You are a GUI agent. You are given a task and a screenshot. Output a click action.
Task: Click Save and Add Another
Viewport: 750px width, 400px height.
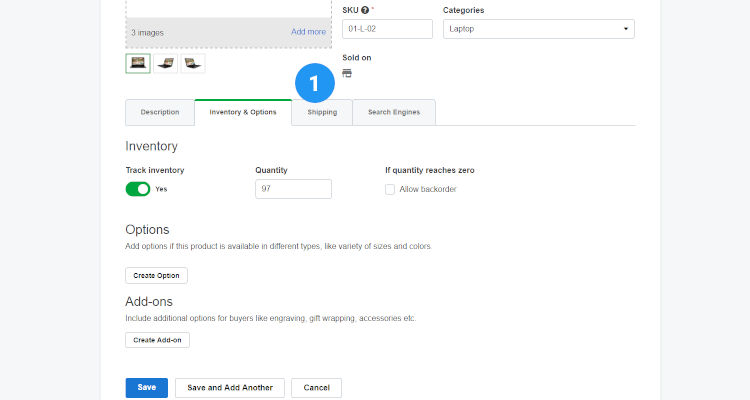(230, 387)
